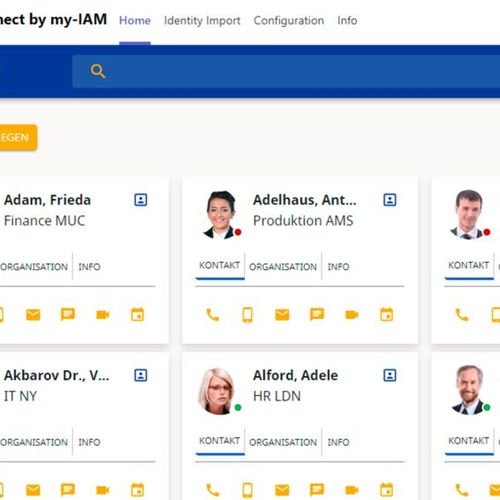The height and width of the screenshot is (500, 500).
Task: Start video call with Adelhaus
Action: pos(352,315)
